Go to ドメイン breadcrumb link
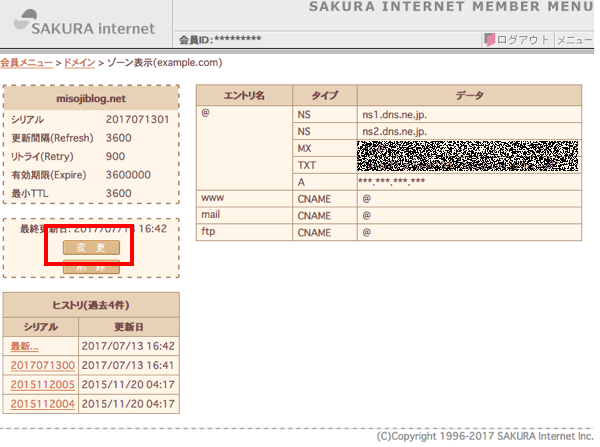 [x=79, y=62]
